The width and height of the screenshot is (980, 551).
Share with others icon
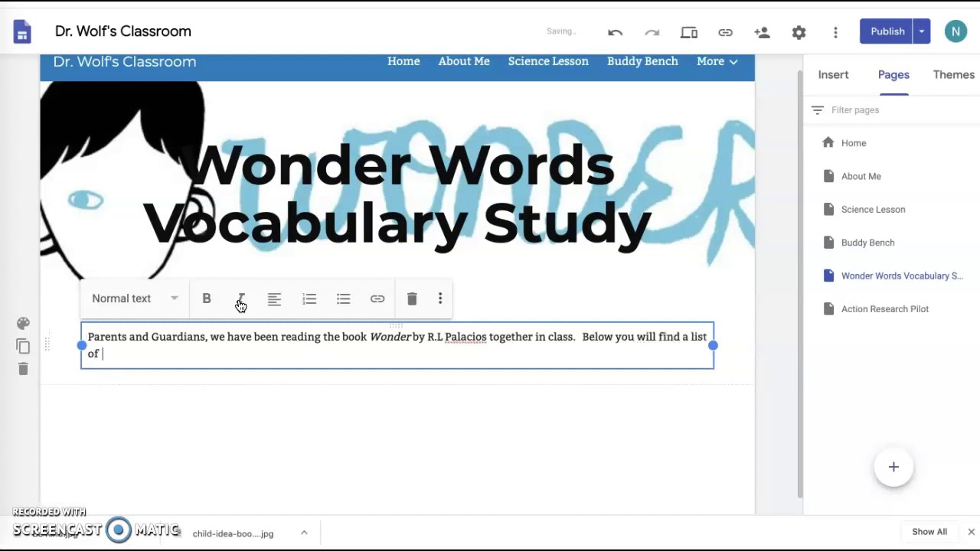(x=762, y=32)
